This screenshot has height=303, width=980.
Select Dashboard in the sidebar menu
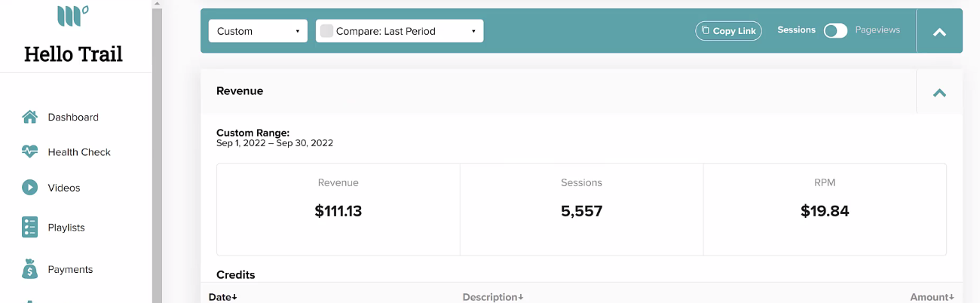coord(73,117)
